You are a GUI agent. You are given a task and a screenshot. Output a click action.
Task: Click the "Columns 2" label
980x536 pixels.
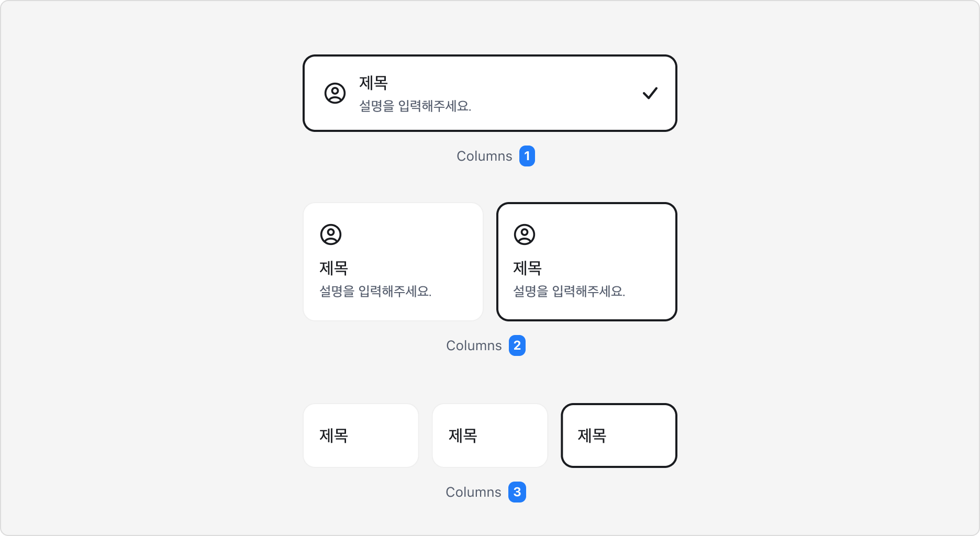pos(473,345)
